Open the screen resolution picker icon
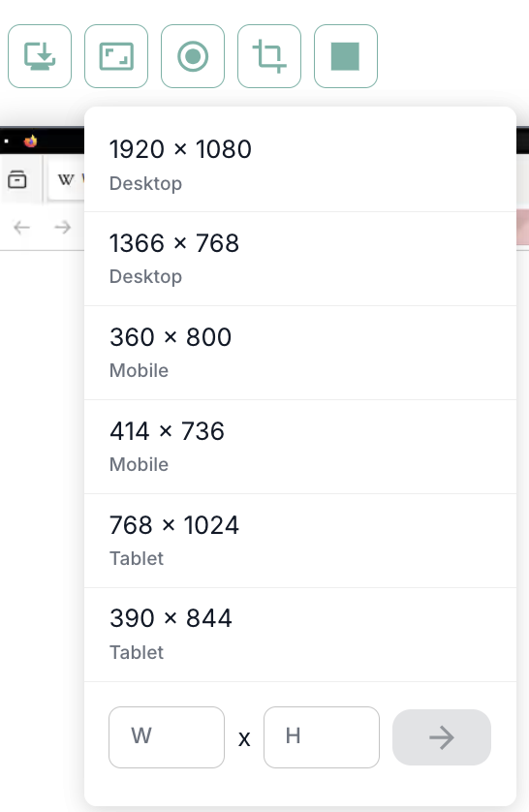Viewport: 529px width, 812px height. 116,56
